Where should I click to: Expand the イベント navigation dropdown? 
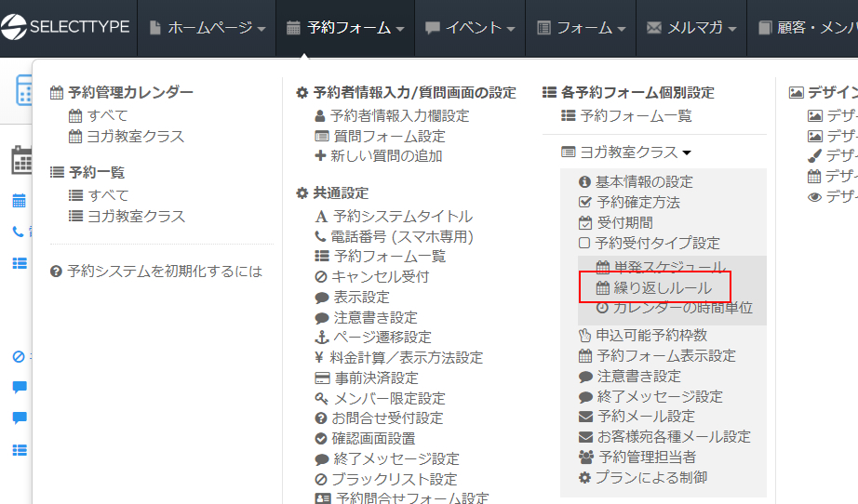tap(470, 28)
